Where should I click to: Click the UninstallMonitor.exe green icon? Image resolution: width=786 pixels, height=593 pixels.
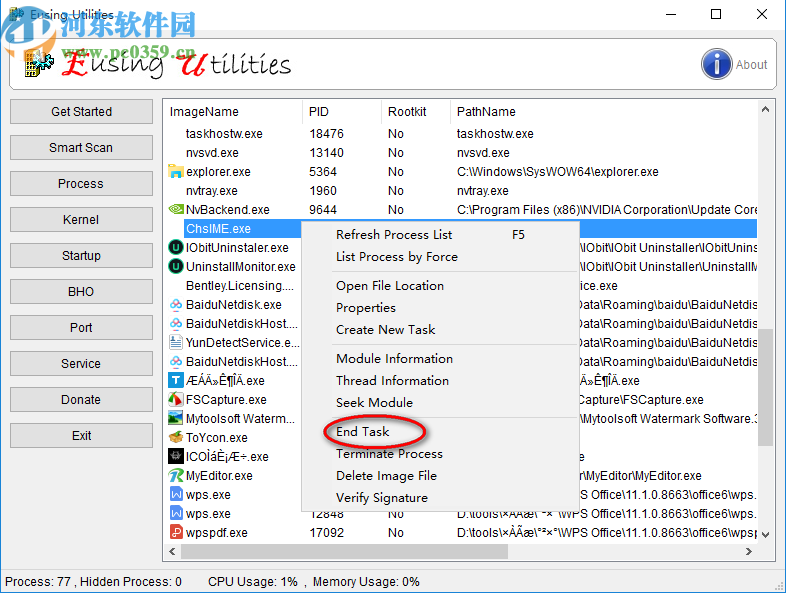175,266
